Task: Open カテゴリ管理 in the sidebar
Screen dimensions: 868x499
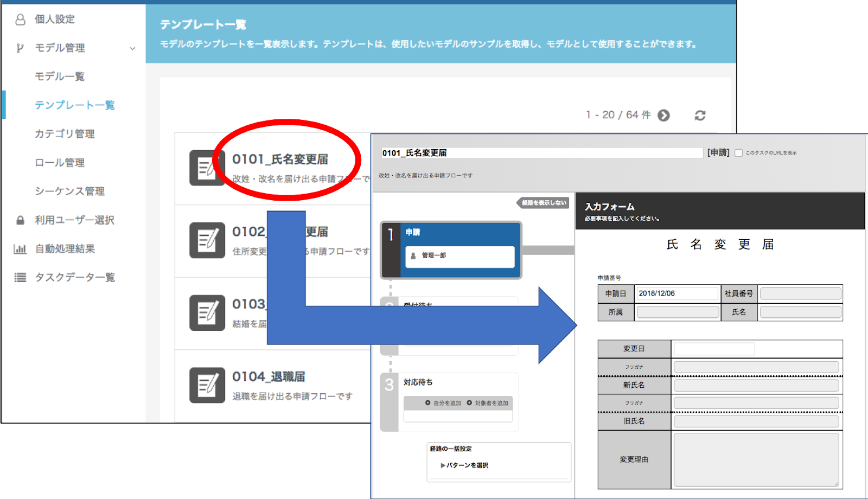Action: click(x=65, y=134)
